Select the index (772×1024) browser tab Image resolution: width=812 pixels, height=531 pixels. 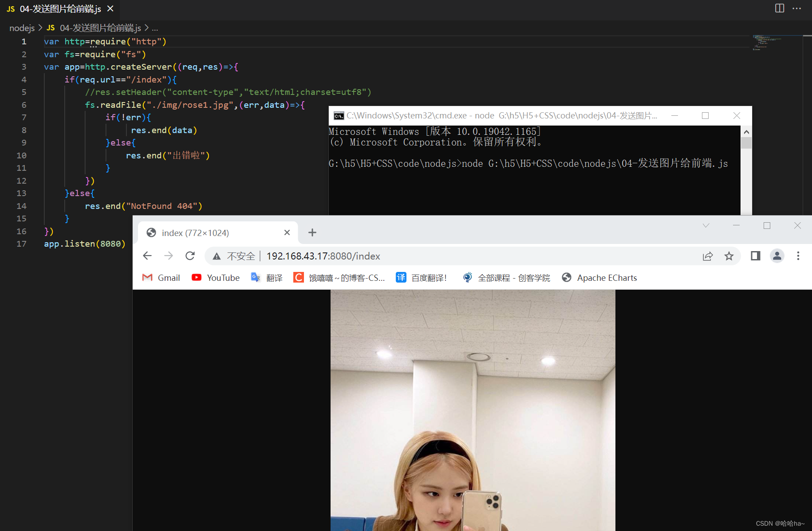pos(218,233)
